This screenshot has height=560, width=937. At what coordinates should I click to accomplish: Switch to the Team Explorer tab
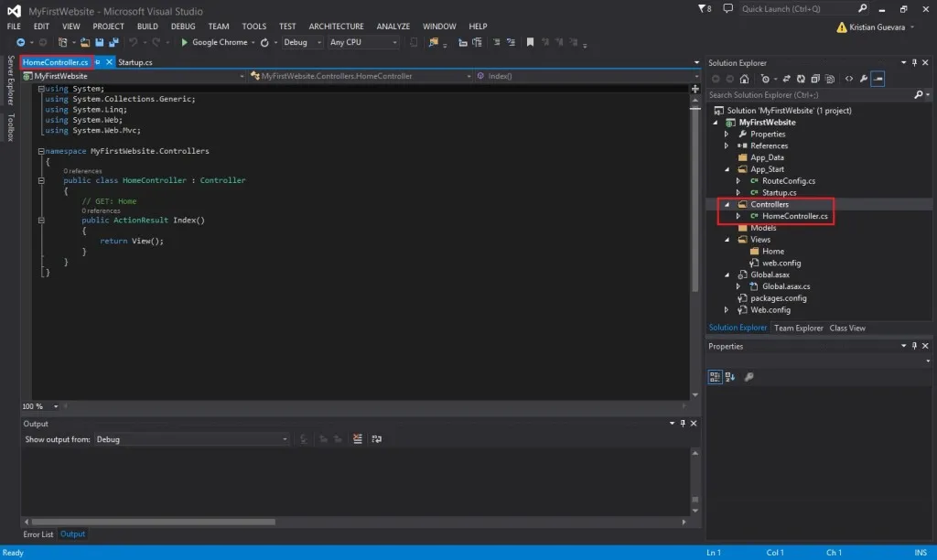coord(798,328)
